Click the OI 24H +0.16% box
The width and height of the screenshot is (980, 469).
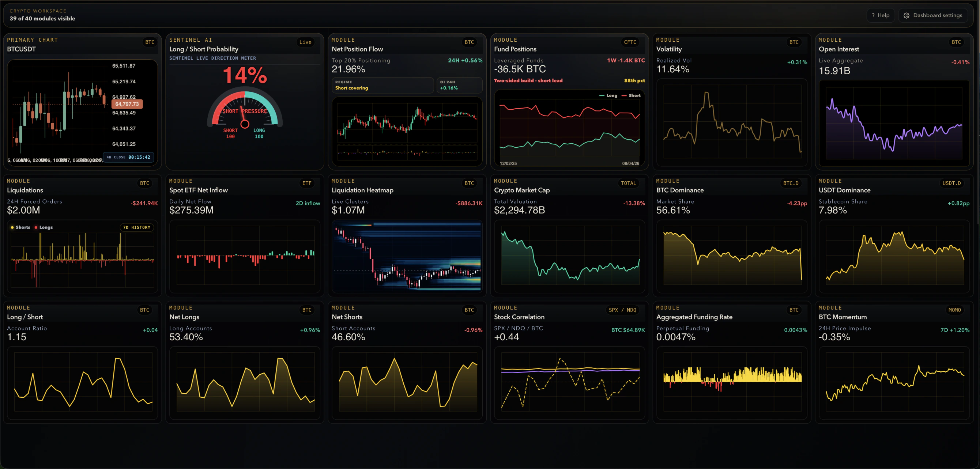pyautogui.click(x=460, y=85)
